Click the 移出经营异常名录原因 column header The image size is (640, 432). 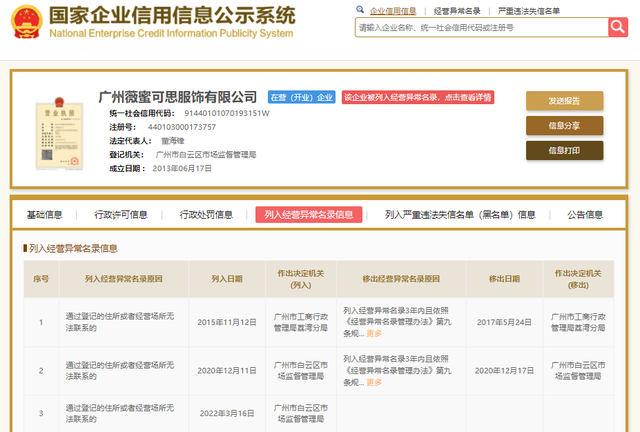coord(401,279)
